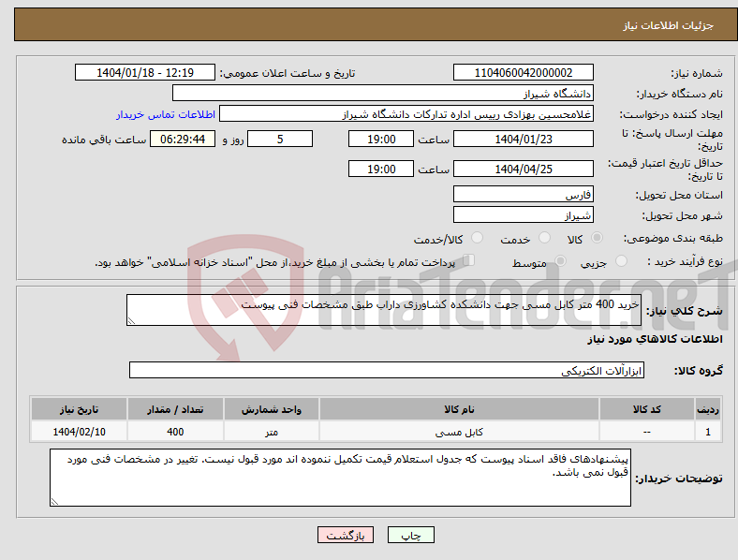This screenshot has height=560, width=738.
Task: Click the need number field 1104060042000002
Action: (524, 72)
